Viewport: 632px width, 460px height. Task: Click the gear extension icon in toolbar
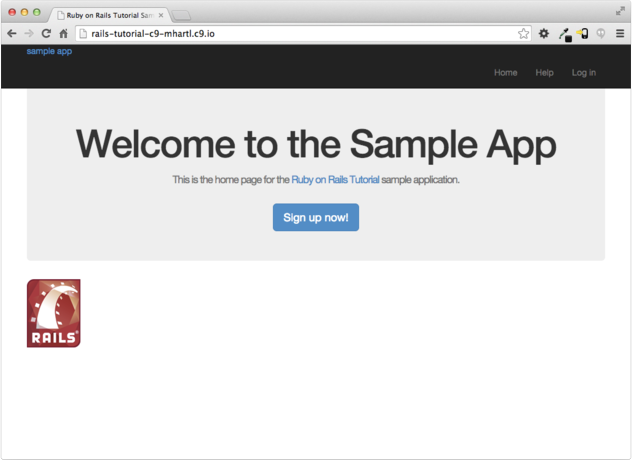pyautogui.click(x=544, y=33)
